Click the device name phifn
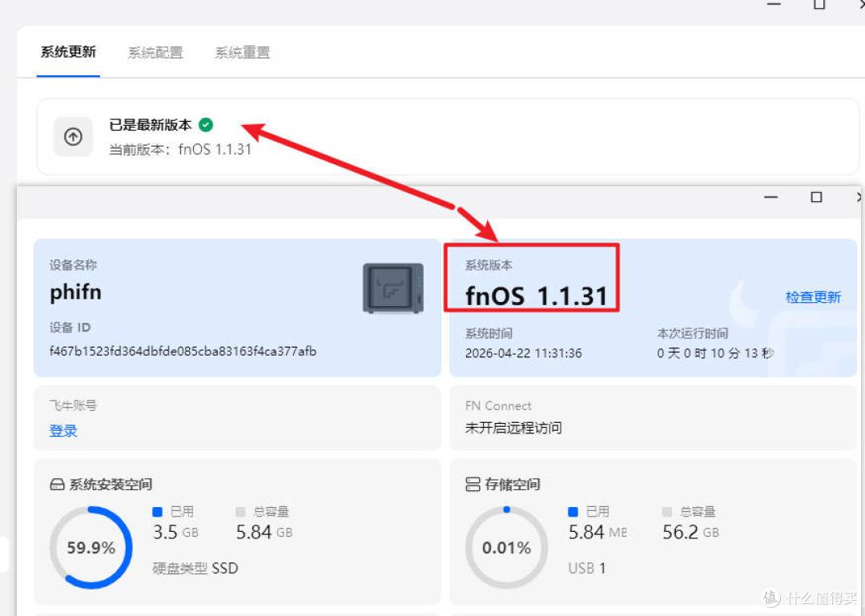This screenshot has height=616, width=865. tap(75, 292)
